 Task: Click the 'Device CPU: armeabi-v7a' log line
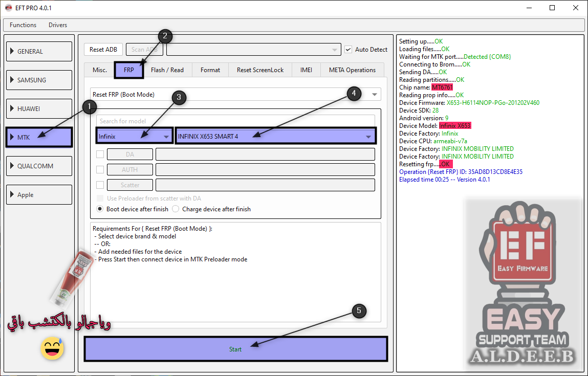[x=433, y=141]
